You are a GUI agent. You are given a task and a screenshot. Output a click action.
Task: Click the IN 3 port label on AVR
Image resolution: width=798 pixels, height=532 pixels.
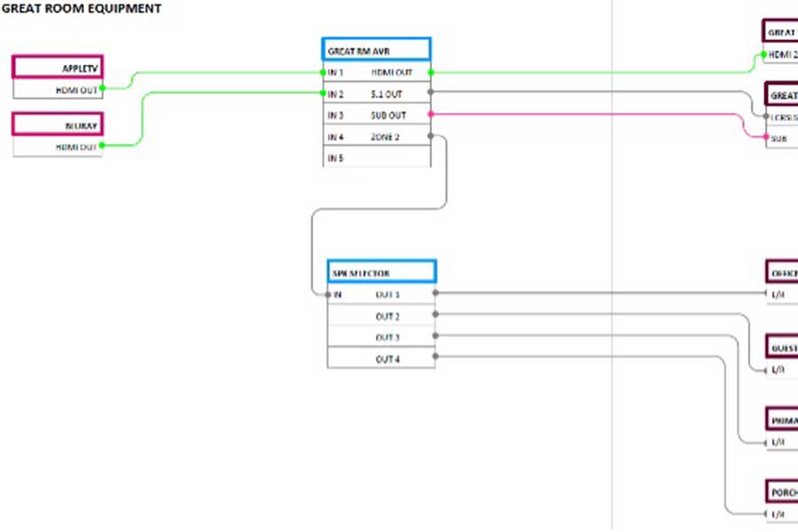(x=335, y=115)
